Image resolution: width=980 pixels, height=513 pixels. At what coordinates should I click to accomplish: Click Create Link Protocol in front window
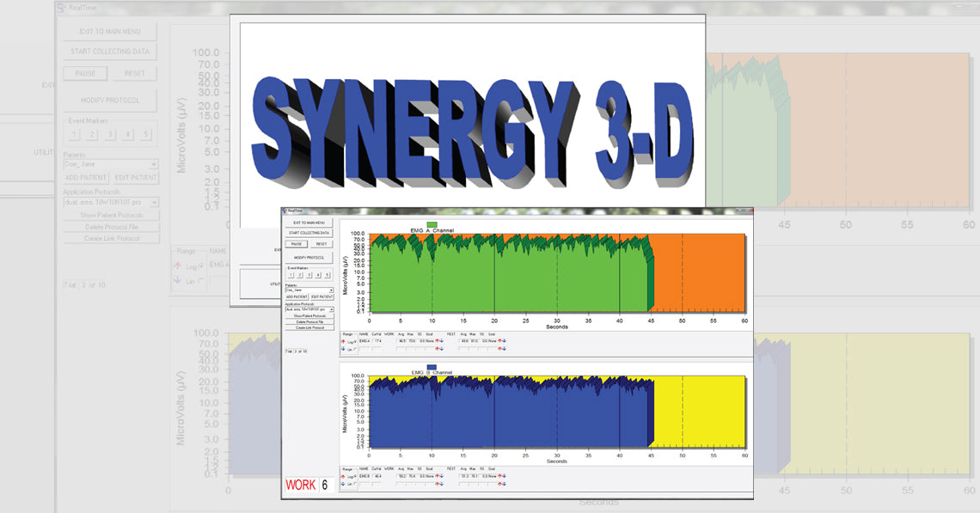309,327
